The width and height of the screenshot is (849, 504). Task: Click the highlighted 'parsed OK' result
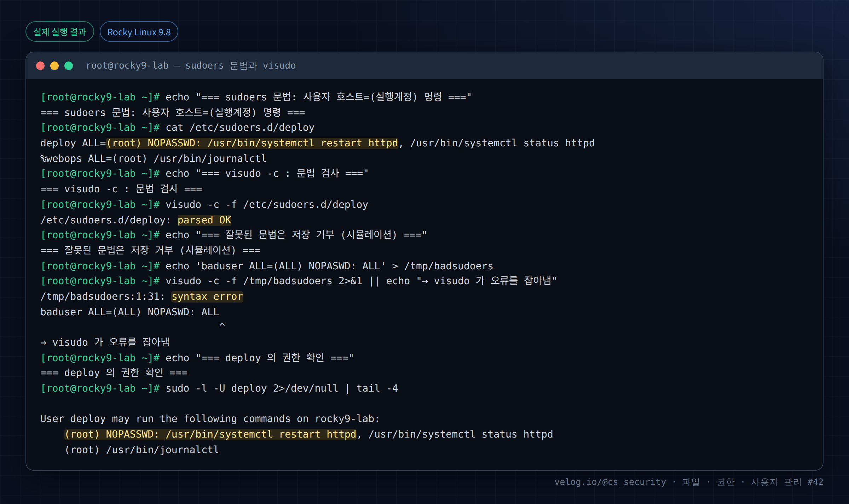point(204,220)
